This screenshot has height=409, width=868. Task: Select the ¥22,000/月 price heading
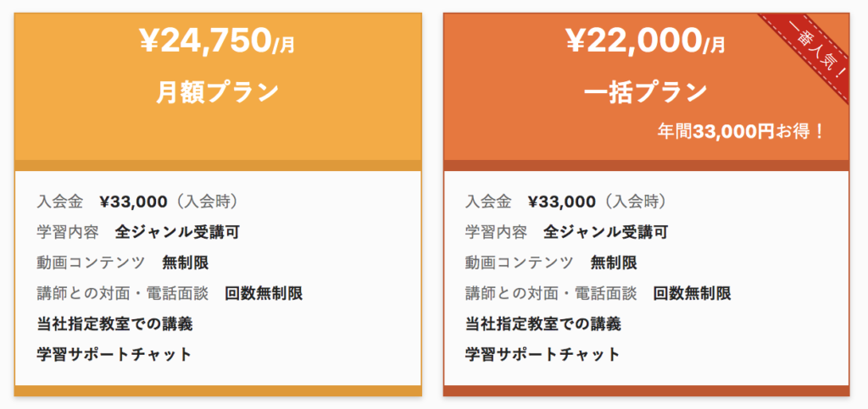[645, 41]
